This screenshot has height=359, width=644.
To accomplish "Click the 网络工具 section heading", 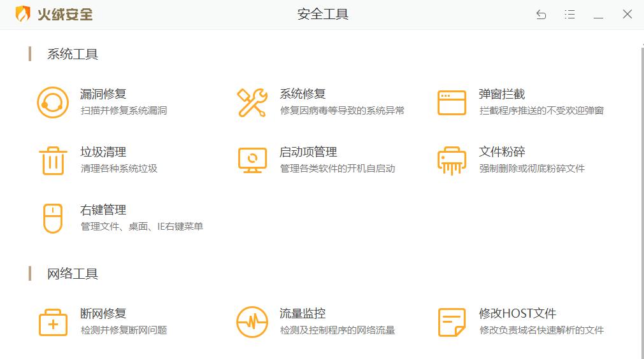I will 73,274.
